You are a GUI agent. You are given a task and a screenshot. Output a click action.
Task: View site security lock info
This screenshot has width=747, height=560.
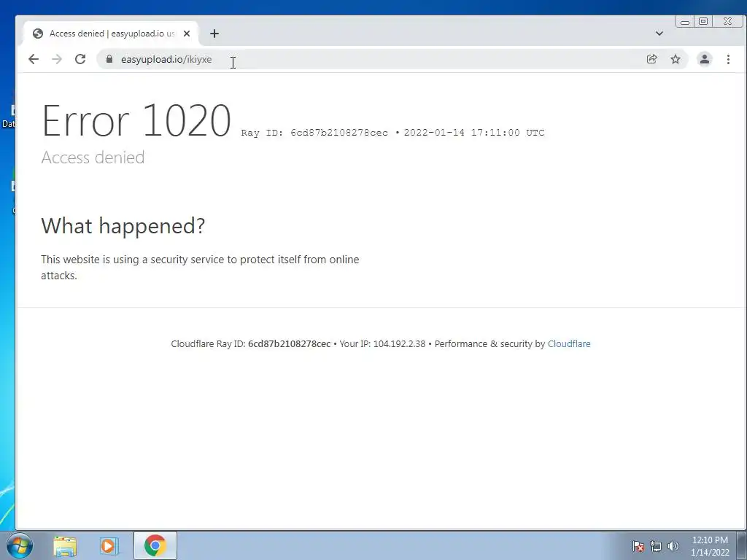(109, 59)
